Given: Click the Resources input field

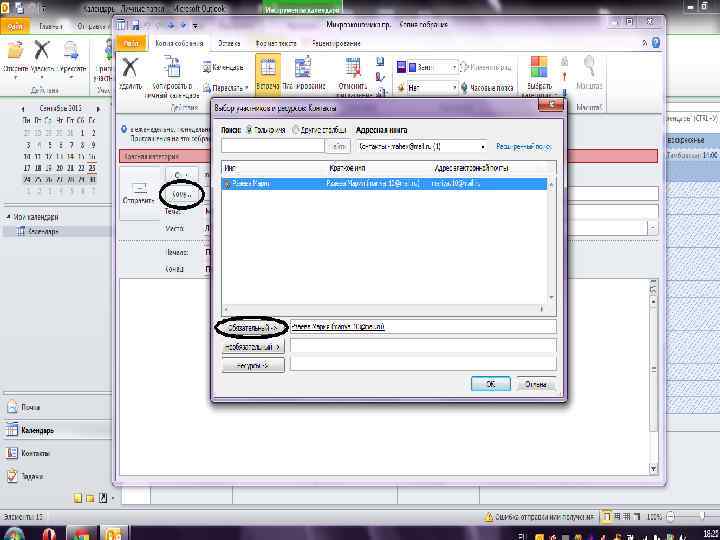Looking at the screenshot, I should (x=423, y=364).
